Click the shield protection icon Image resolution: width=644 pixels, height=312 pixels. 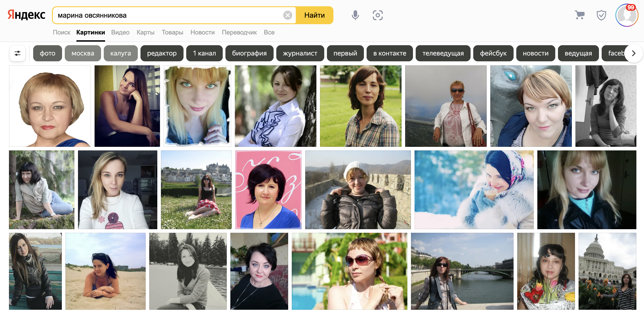click(x=601, y=15)
